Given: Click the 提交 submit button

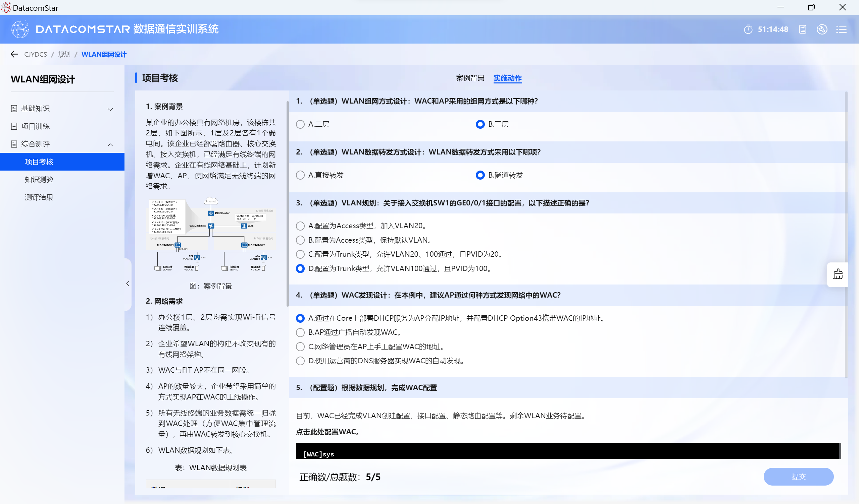Looking at the screenshot, I should [x=798, y=477].
